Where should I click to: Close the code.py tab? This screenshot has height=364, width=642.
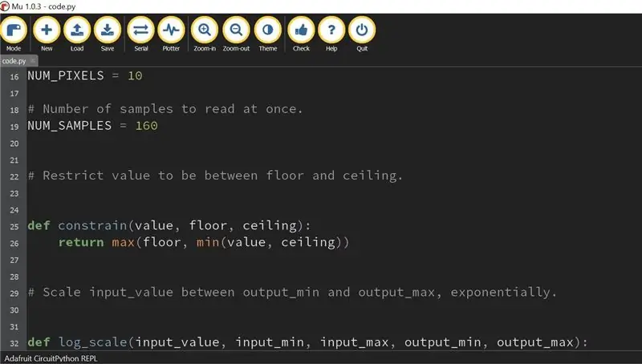(x=33, y=60)
